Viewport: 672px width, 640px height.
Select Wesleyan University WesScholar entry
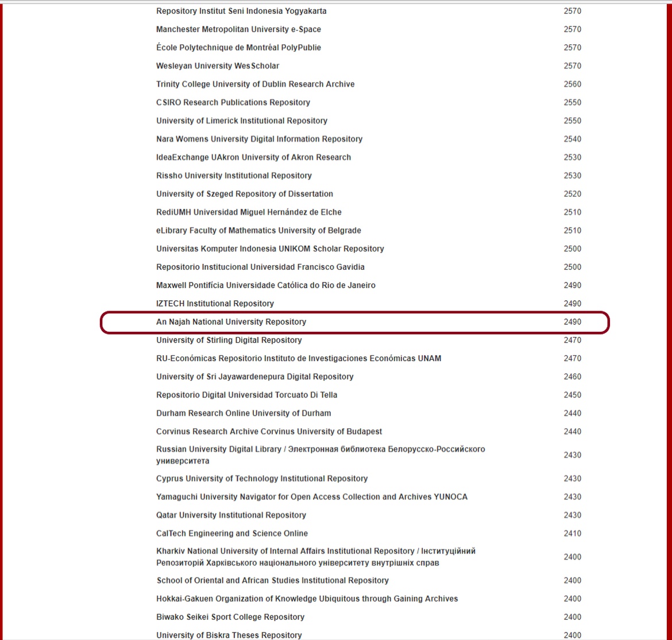218,66
